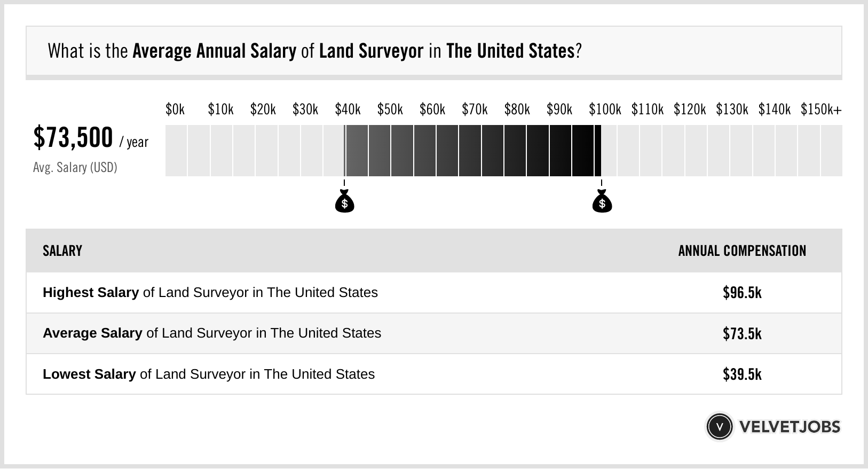This screenshot has height=469, width=868.
Task: Click the $0k scale label
Action: pos(175,110)
